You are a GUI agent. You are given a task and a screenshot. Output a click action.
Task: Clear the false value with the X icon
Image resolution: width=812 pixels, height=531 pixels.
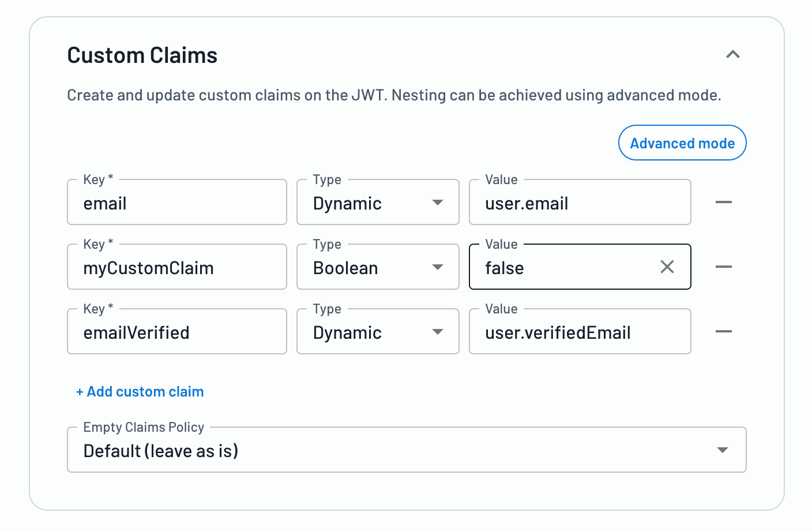(667, 267)
